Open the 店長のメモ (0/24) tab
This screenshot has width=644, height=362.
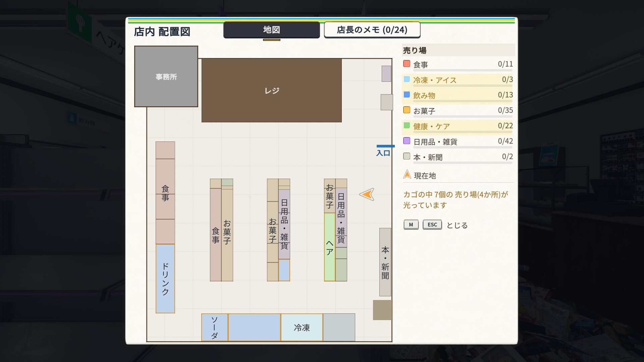pyautogui.click(x=372, y=30)
